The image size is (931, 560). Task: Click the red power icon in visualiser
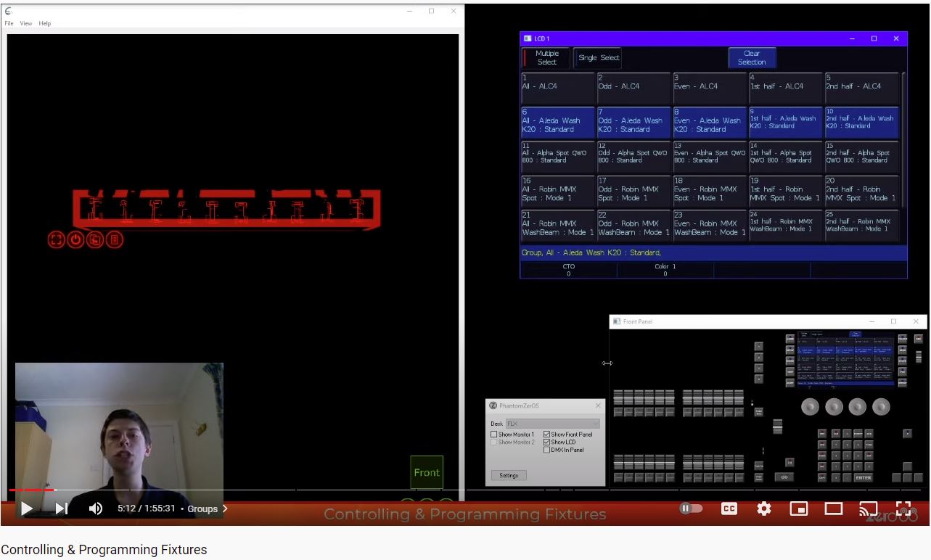[75, 239]
